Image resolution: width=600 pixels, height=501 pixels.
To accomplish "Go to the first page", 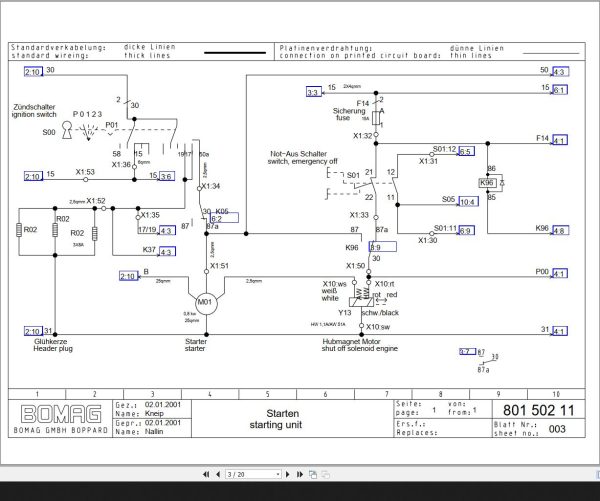I will (x=206, y=474).
